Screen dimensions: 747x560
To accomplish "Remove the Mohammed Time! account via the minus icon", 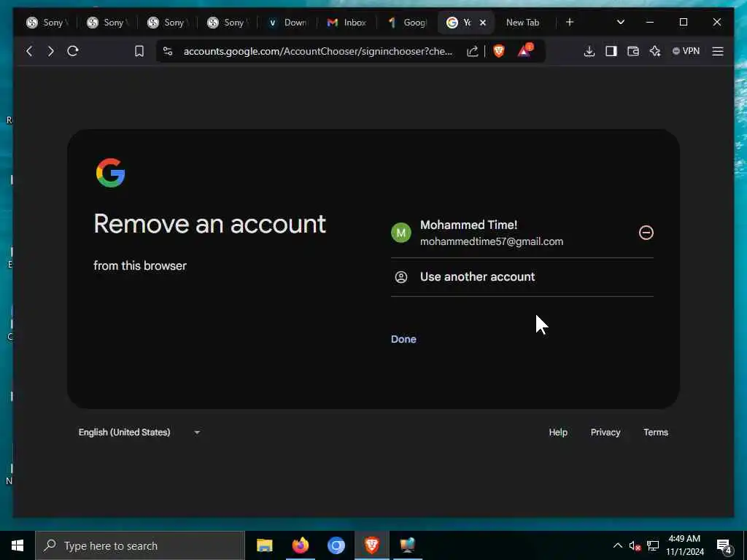I will [x=646, y=233].
